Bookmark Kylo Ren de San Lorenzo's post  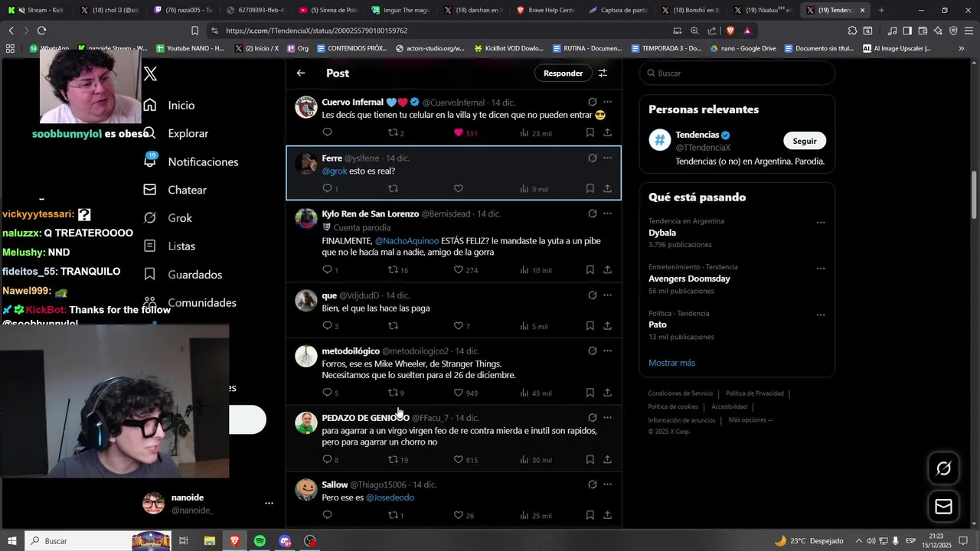[590, 270]
